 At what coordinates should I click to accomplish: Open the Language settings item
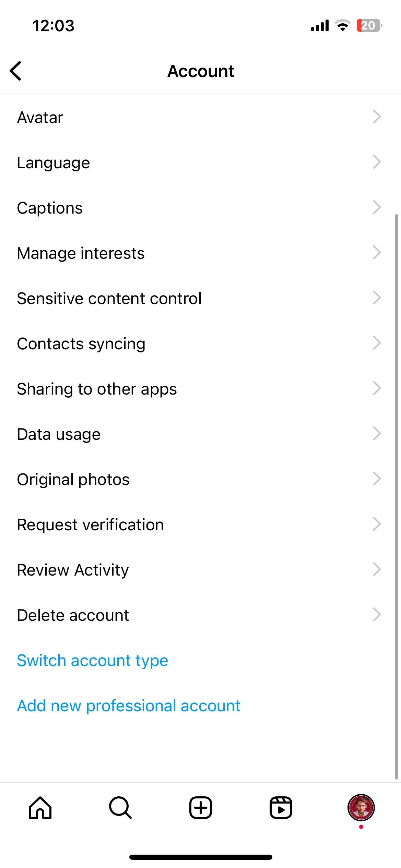pyautogui.click(x=54, y=162)
